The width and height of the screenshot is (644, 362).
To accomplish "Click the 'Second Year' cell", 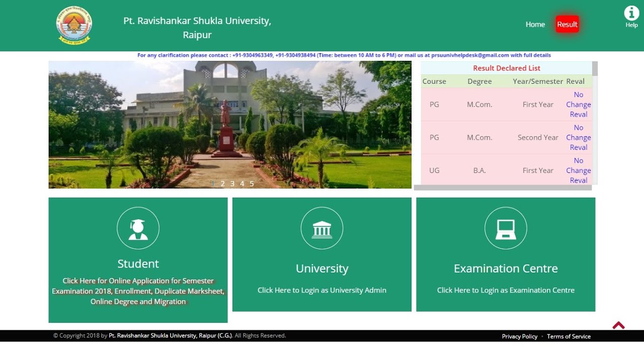I will pyautogui.click(x=538, y=137).
